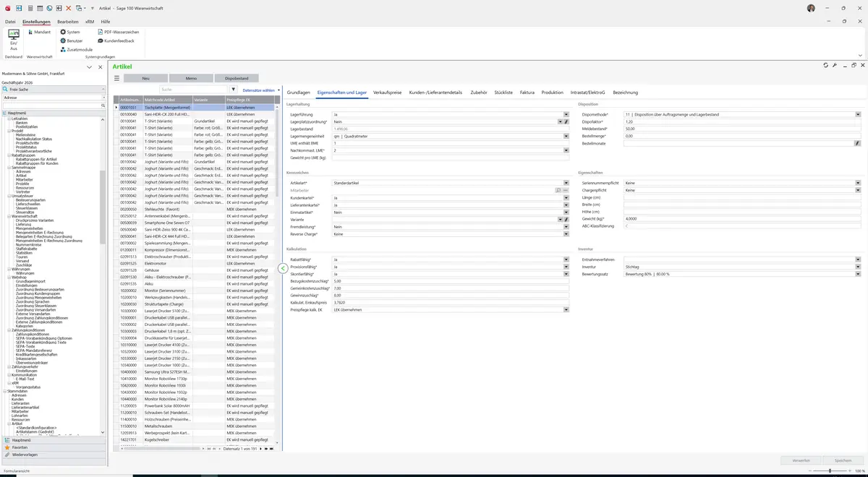This screenshot has width=868, height=477.
Task: Open the window switcher icon in quick access toolbar
Action: [x=79, y=8]
